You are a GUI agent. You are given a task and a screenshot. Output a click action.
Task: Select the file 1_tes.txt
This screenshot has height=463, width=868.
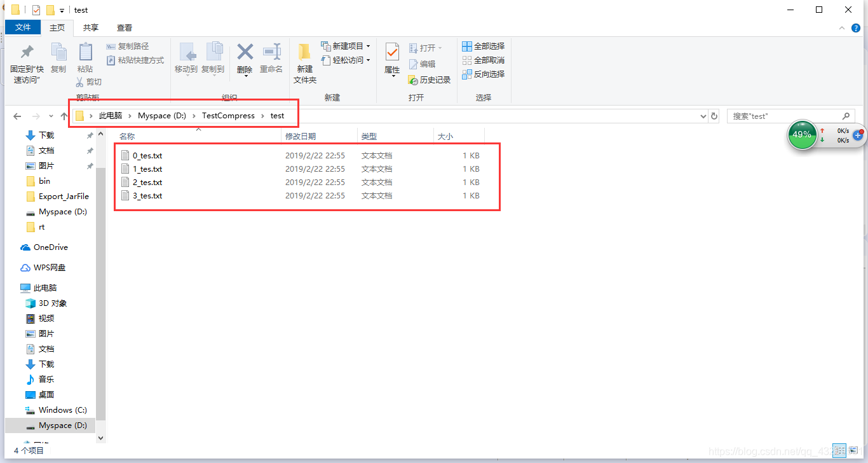point(147,169)
